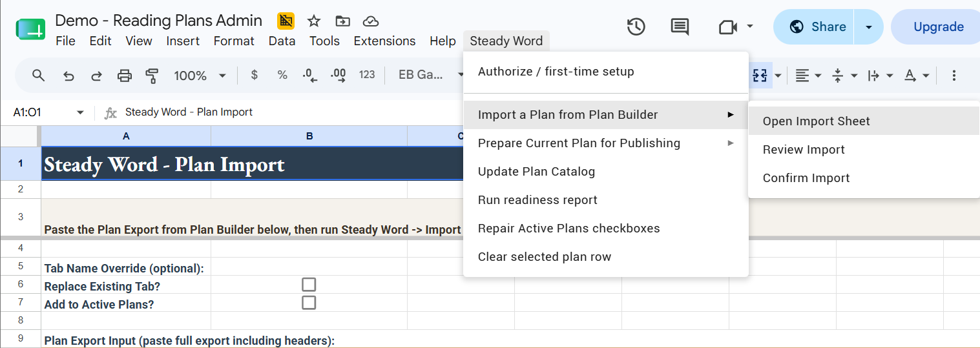Viewport: 980px width, 348px height.
Task: Open the version history clock icon
Action: coord(636,26)
